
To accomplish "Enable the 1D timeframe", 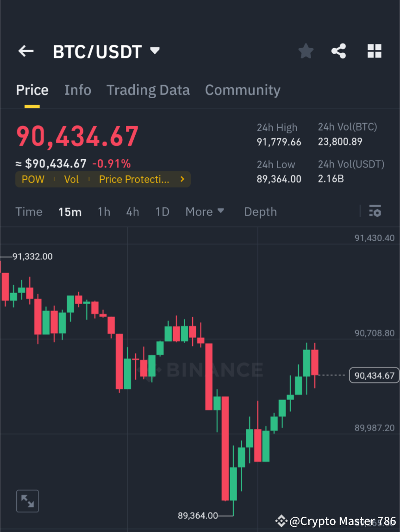I will (x=162, y=212).
